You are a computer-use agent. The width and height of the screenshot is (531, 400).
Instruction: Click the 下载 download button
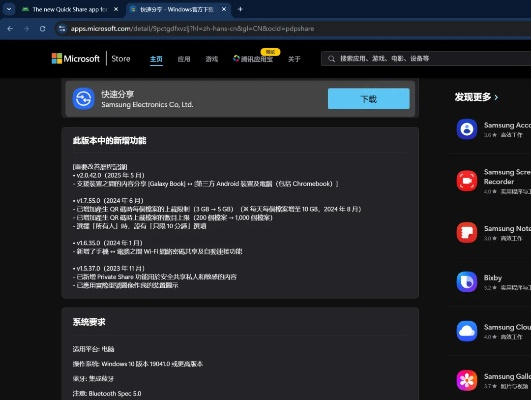pos(368,99)
